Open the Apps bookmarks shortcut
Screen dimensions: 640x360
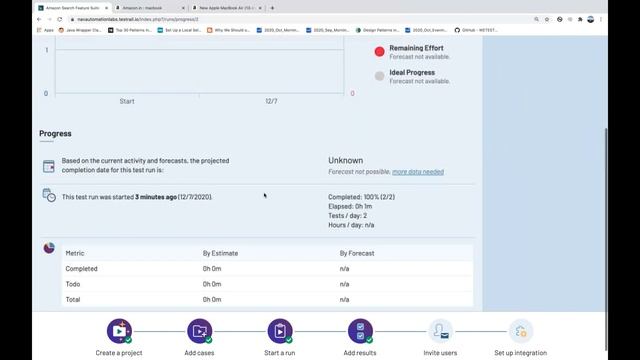coord(45,30)
